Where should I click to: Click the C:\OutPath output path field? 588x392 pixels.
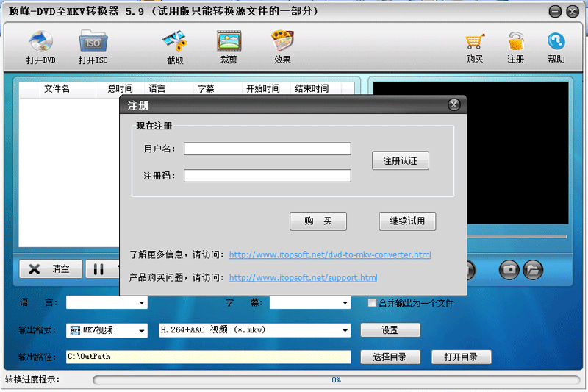click(209, 357)
